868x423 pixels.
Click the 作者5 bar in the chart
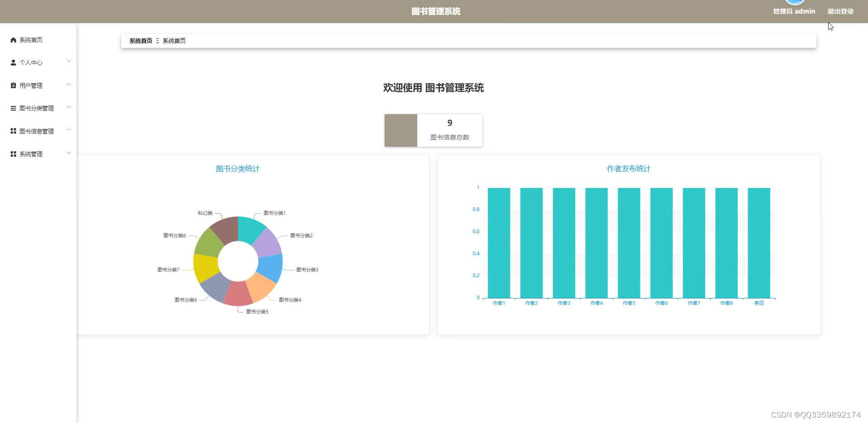(629, 243)
